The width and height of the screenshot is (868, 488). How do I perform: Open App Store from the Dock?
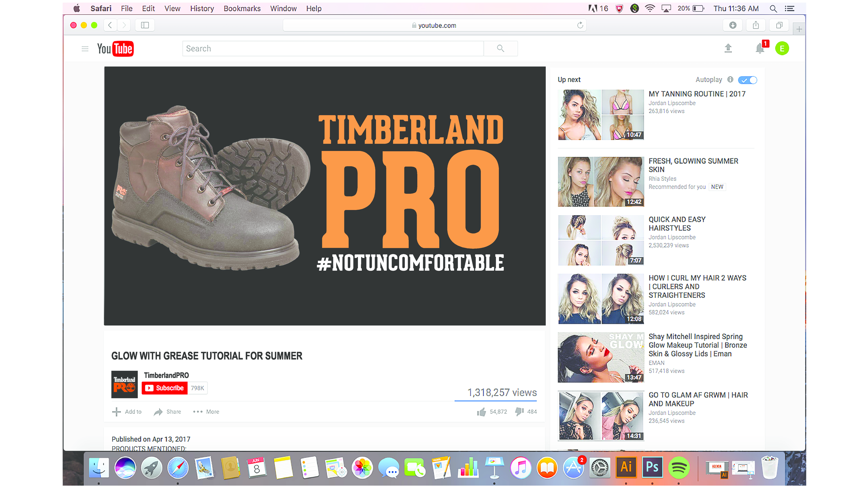coord(573,468)
